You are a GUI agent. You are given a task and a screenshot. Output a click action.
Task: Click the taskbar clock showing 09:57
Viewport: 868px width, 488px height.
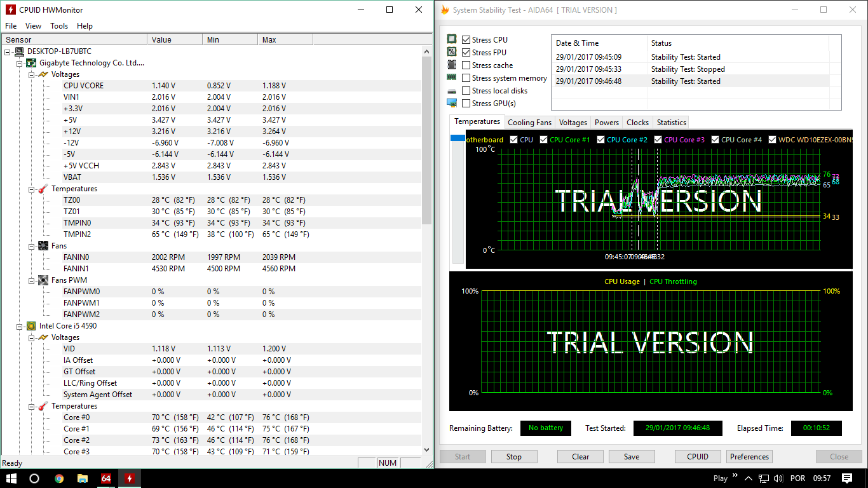point(822,478)
